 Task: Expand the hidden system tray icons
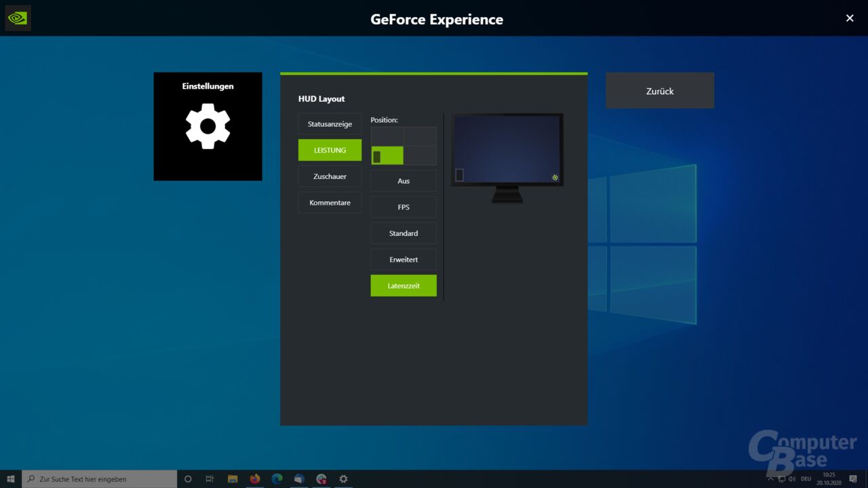(770, 479)
